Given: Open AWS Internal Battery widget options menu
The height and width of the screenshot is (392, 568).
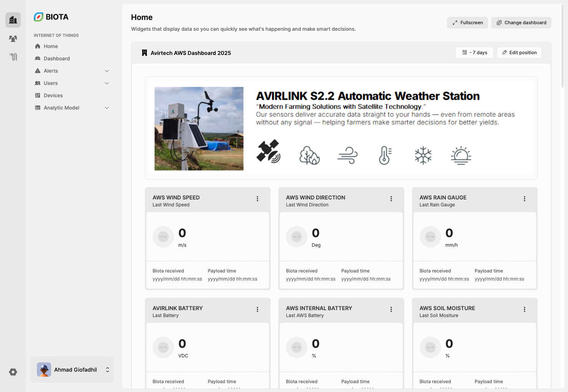Looking at the screenshot, I should 391,309.
